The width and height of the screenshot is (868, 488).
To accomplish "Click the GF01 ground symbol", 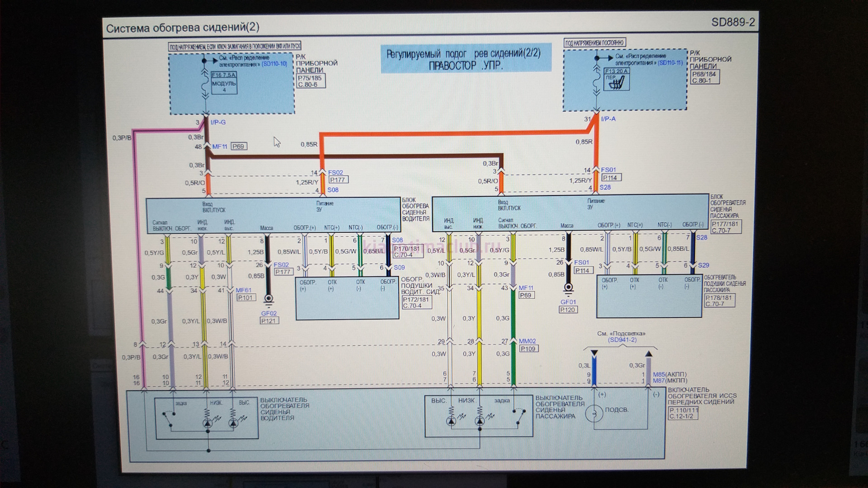I will tap(568, 287).
